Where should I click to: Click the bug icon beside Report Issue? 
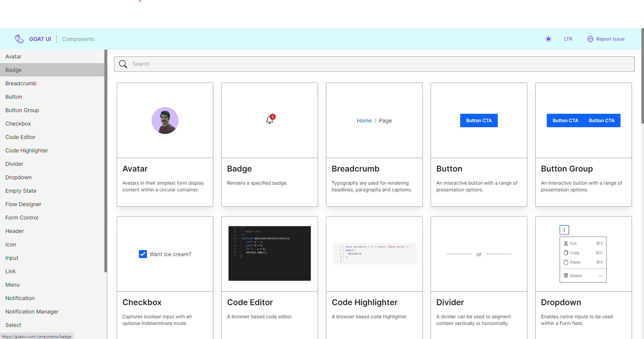(x=590, y=39)
